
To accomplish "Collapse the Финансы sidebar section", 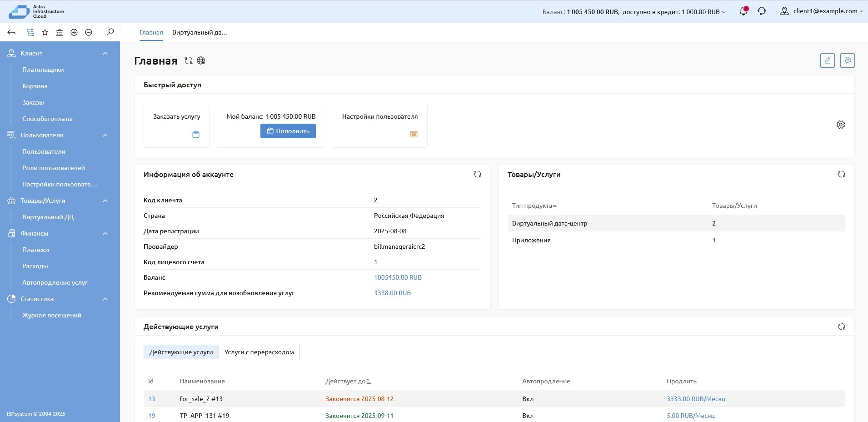I will click(105, 233).
